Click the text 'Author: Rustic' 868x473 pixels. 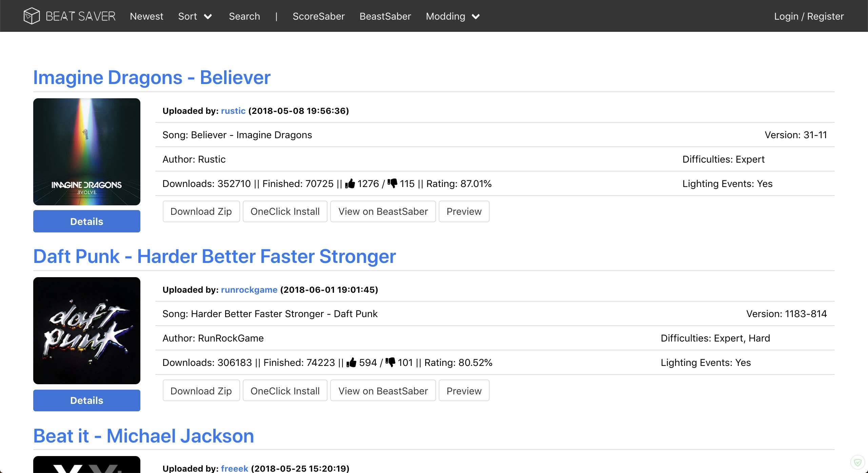pyautogui.click(x=194, y=159)
